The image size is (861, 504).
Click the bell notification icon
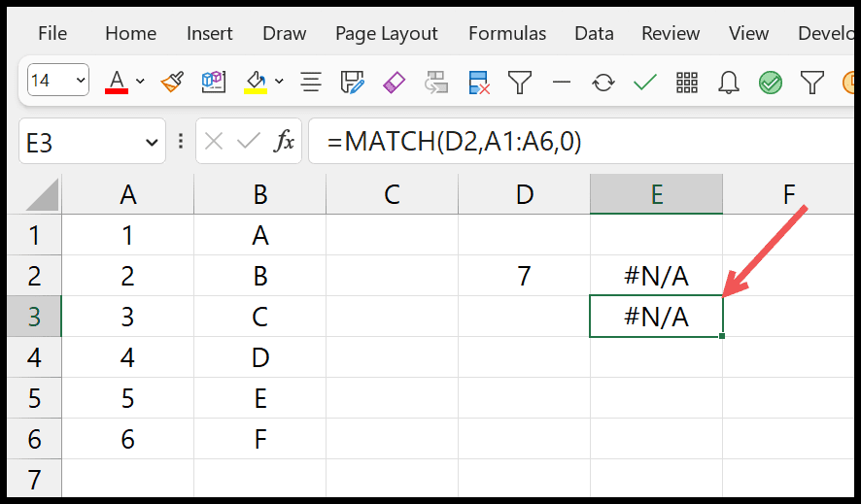729,83
